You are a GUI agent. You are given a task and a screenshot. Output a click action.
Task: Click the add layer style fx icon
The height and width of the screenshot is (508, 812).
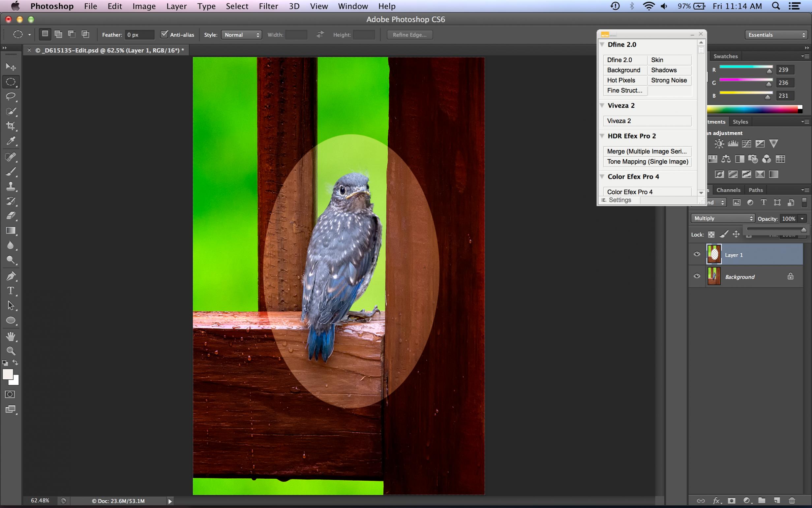pyautogui.click(x=716, y=501)
